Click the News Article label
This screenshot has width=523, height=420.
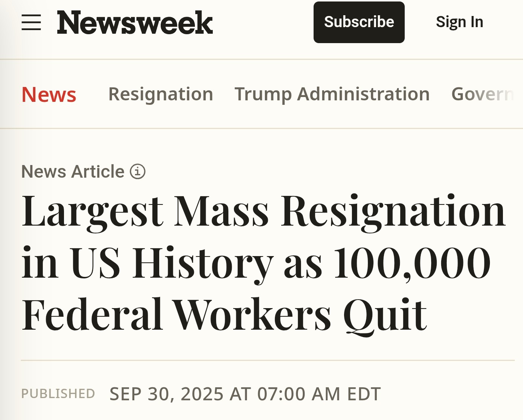73,172
